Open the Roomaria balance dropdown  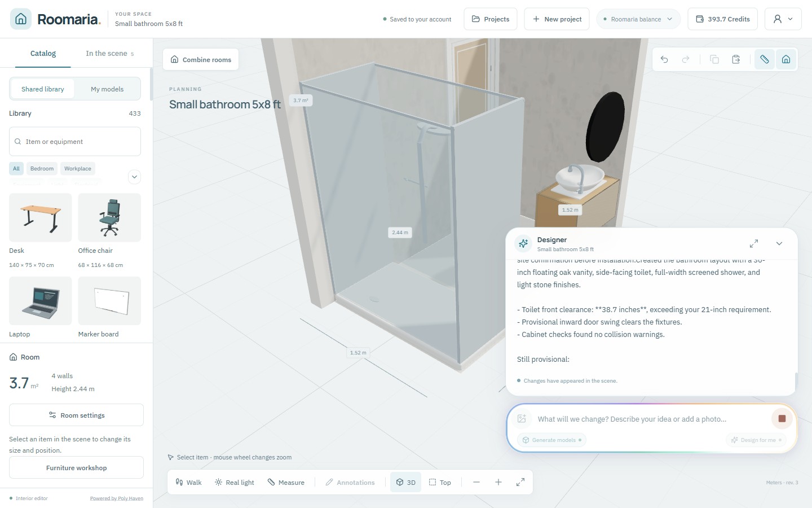[x=638, y=19]
